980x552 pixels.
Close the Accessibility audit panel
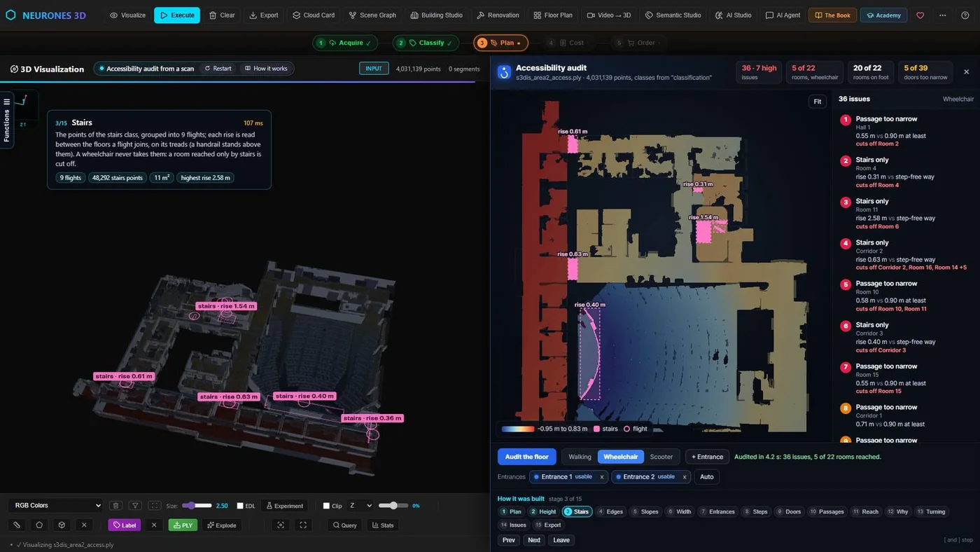coord(966,71)
